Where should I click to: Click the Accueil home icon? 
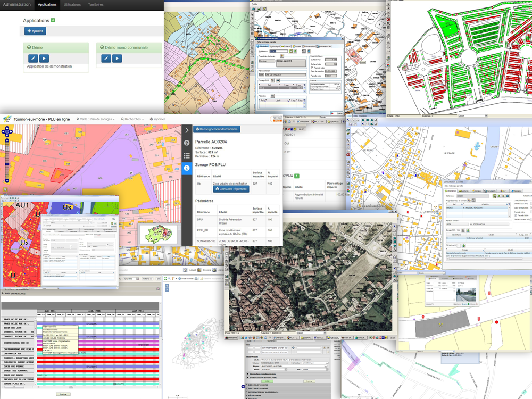[x=185, y=270]
